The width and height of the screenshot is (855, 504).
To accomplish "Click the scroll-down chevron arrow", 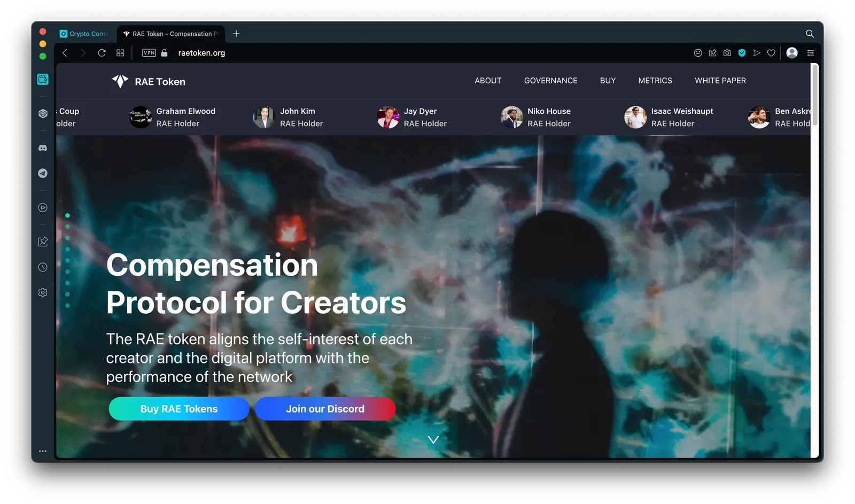I will pyautogui.click(x=433, y=440).
